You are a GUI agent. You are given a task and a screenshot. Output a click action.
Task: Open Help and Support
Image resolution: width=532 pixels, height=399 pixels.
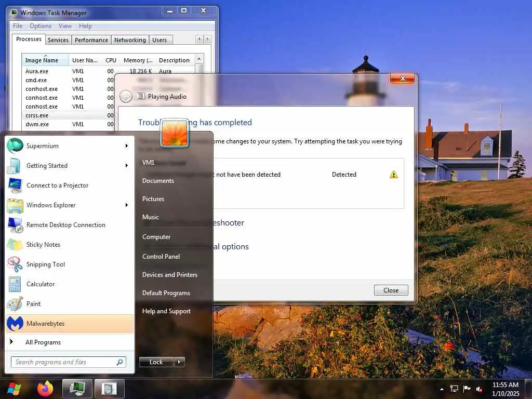click(167, 311)
